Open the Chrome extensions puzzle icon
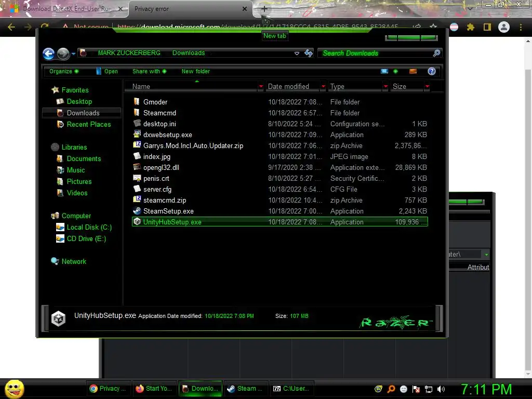Image resolution: width=532 pixels, height=399 pixels. coord(471,27)
